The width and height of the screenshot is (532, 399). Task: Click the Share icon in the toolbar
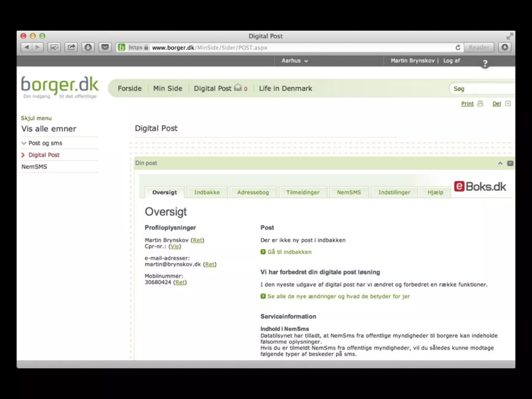pos(71,47)
